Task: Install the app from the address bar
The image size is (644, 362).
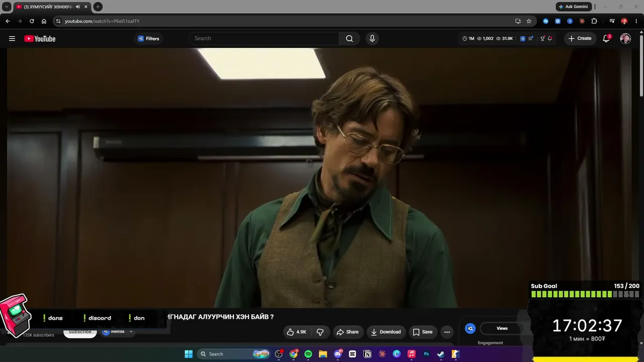Action: [518, 21]
